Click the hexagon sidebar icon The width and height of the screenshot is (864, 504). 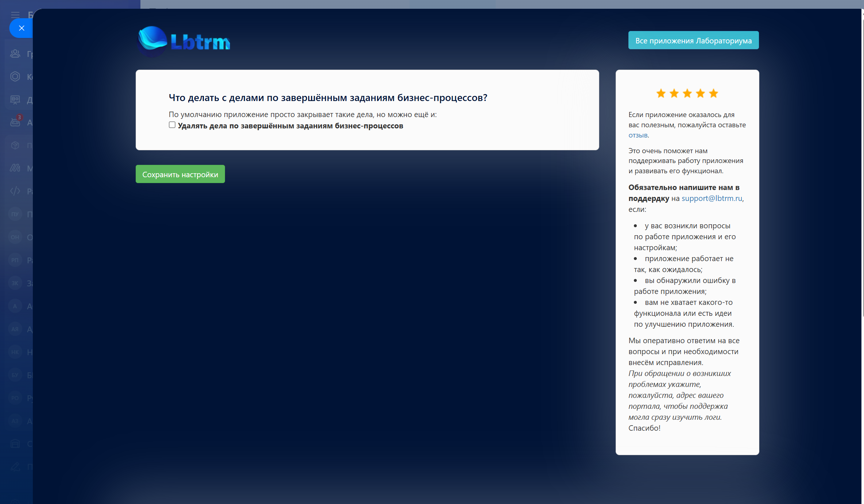[x=15, y=77]
